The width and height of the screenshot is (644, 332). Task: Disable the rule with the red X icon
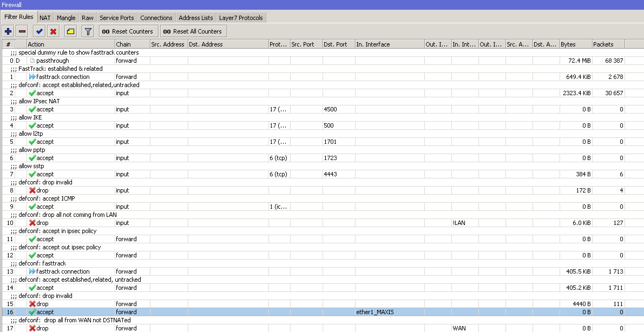(53, 31)
